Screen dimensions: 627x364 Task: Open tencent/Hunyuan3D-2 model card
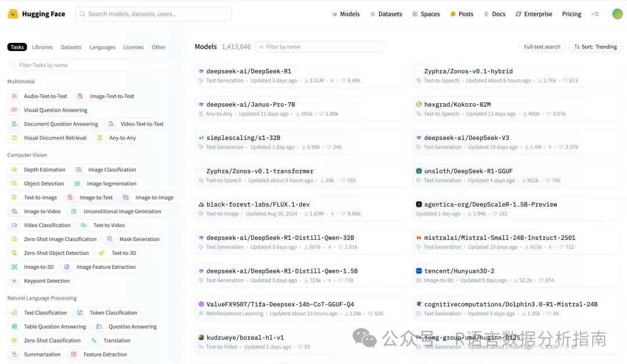click(x=517, y=275)
